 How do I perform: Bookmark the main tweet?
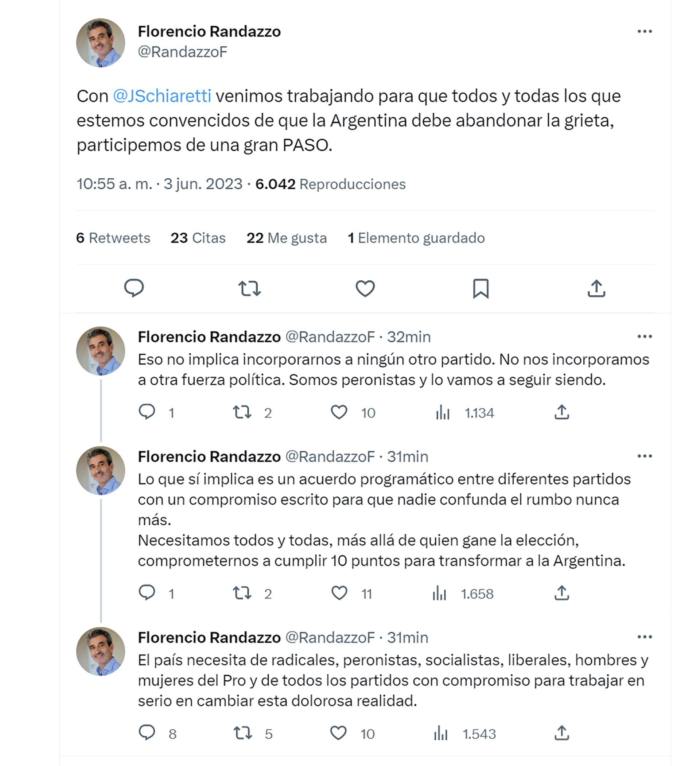[481, 288]
